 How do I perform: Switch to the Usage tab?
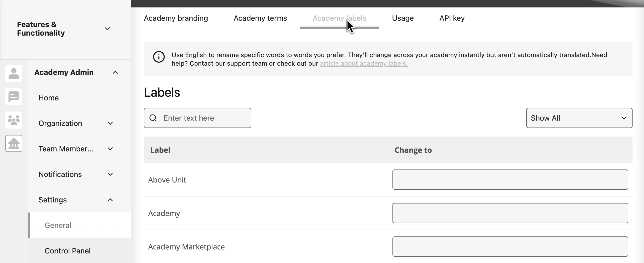(402, 18)
